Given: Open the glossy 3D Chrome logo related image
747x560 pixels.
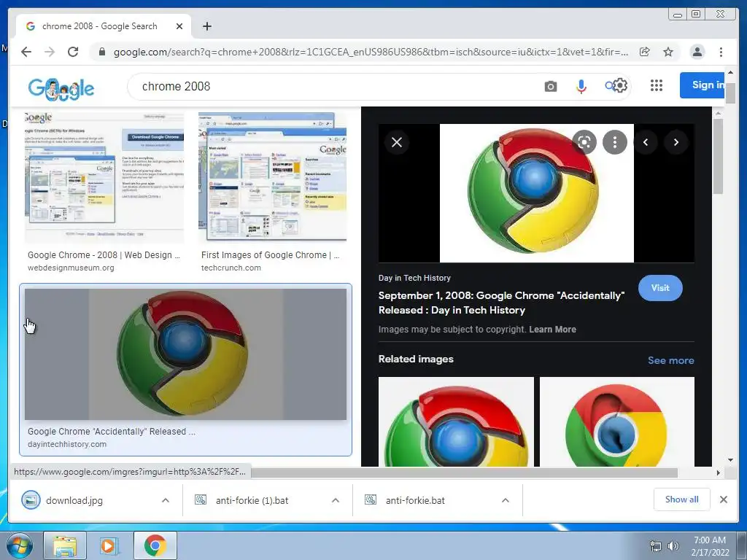Looking at the screenshot, I should coord(456,422).
